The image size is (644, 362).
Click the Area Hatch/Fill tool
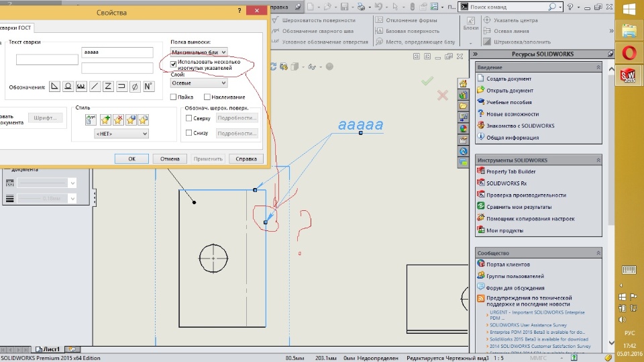pyautogui.click(x=517, y=42)
